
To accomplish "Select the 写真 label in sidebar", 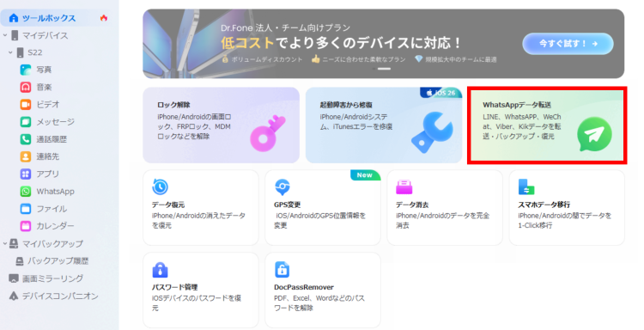I will point(44,70).
